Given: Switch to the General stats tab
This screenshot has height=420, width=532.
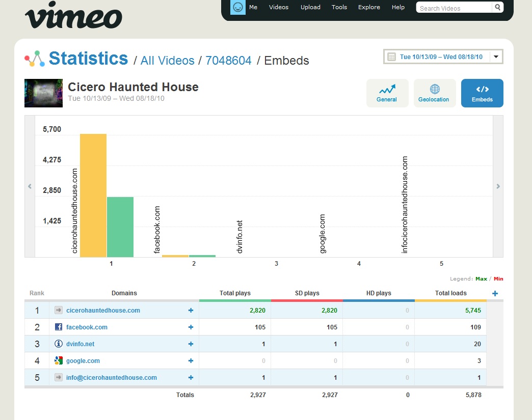Looking at the screenshot, I should (x=387, y=93).
